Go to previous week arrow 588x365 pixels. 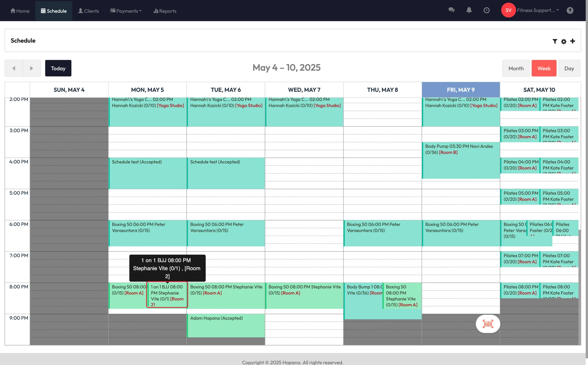14,68
